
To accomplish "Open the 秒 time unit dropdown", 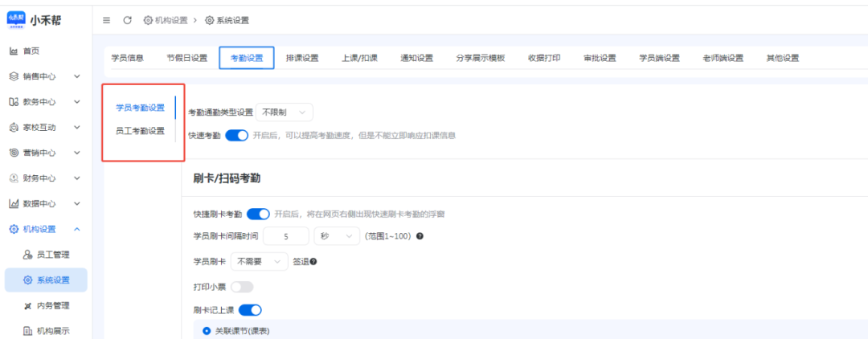I will [x=337, y=236].
